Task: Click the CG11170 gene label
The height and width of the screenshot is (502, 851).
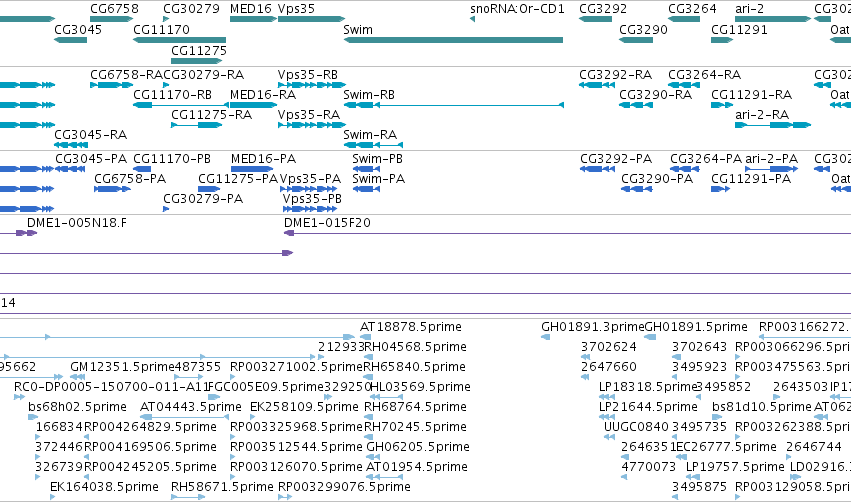Action: (x=161, y=29)
